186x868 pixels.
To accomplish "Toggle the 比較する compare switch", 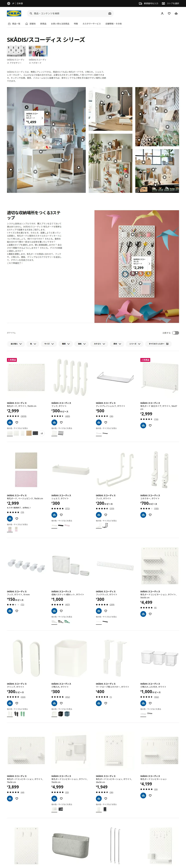I will (x=175, y=333).
